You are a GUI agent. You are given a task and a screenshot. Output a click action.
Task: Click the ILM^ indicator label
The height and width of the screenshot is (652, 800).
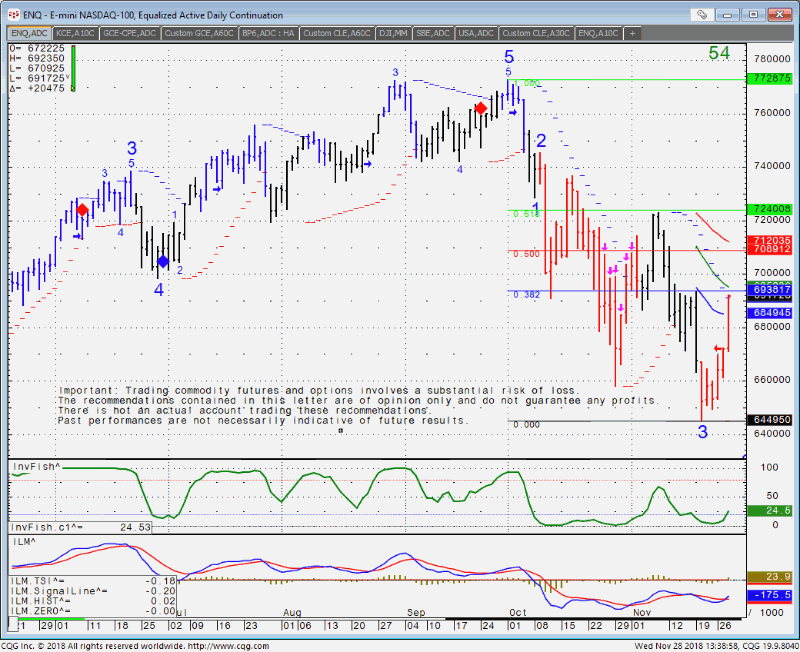(x=21, y=540)
